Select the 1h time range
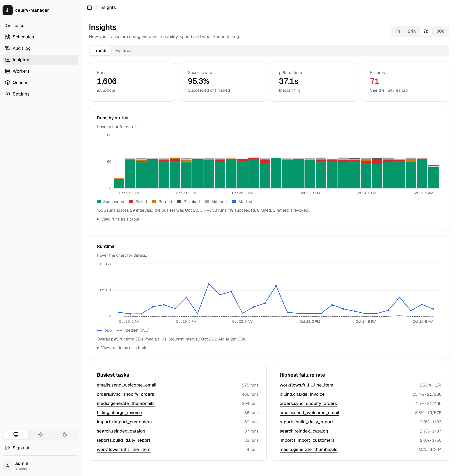 [x=398, y=31]
